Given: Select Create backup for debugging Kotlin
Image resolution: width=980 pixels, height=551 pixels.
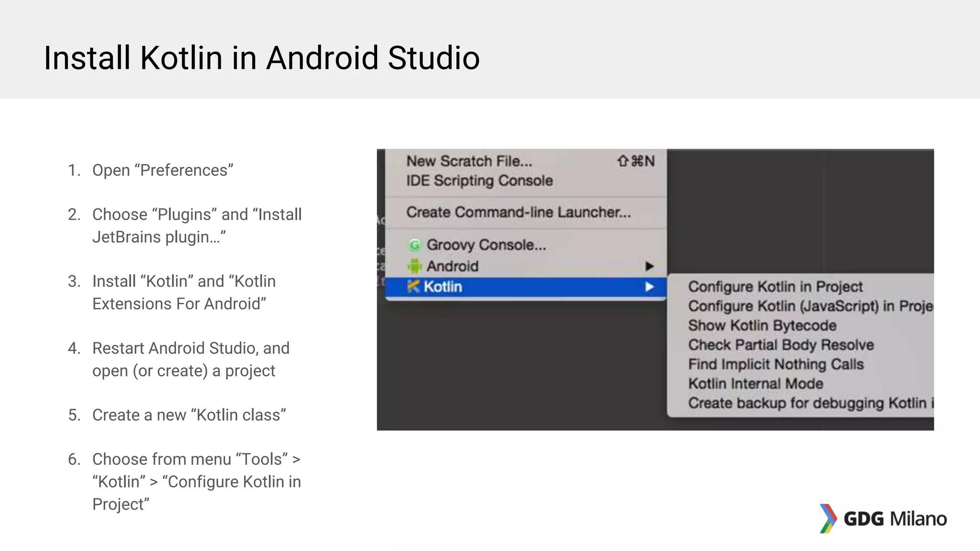Looking at the screenshot, I should pyautogui.click(x=801, y=403).
